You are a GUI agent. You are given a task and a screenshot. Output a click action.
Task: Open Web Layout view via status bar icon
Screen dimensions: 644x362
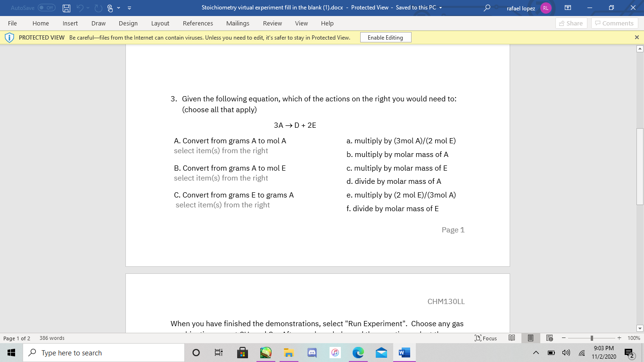(x=549, y=338)
